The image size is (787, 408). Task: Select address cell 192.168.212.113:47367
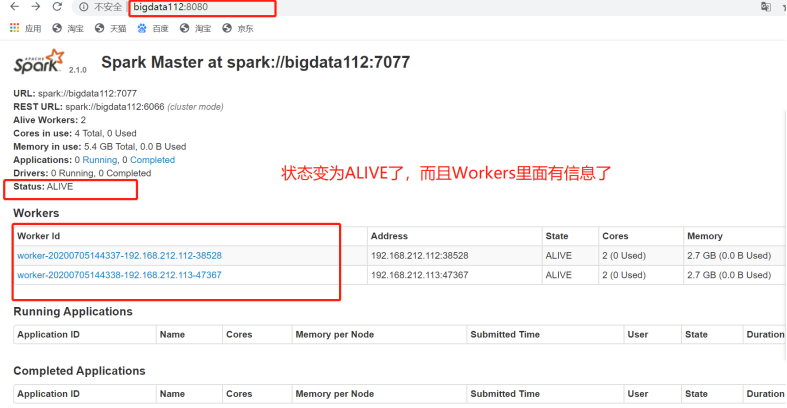point(420,275)
